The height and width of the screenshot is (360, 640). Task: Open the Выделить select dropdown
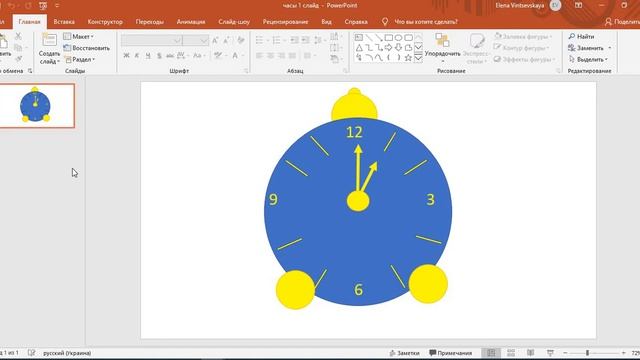point(588,59)
